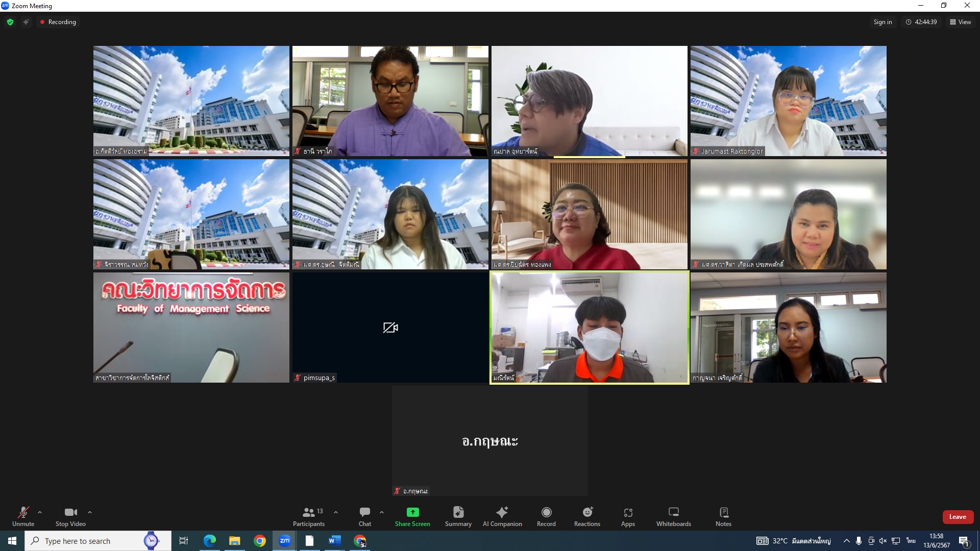Stop Video camera toggle

click(x=70, y=516)
